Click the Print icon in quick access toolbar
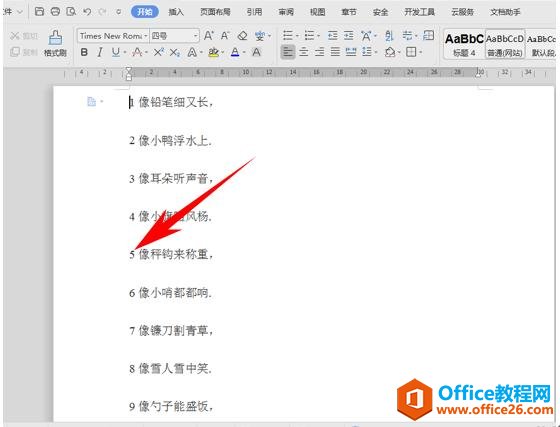Image resolution: width=560 pixels, height=427 pixels. click(x=55, y=12)
